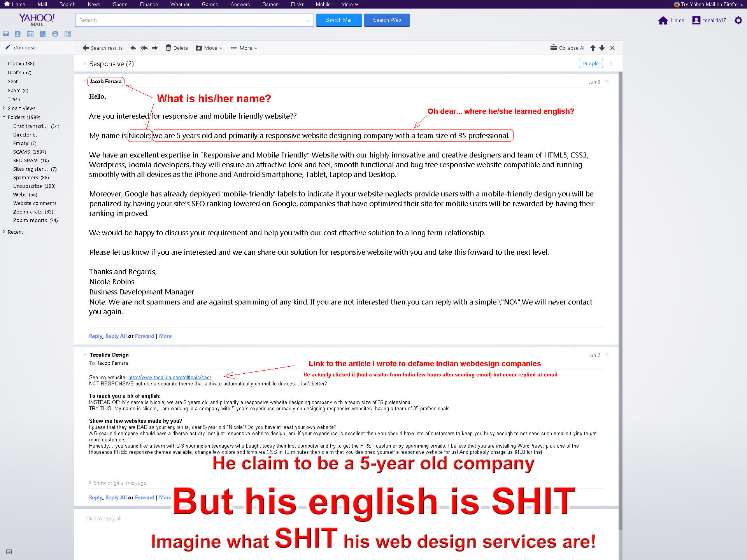Go back to Search results

pos(103,48)
